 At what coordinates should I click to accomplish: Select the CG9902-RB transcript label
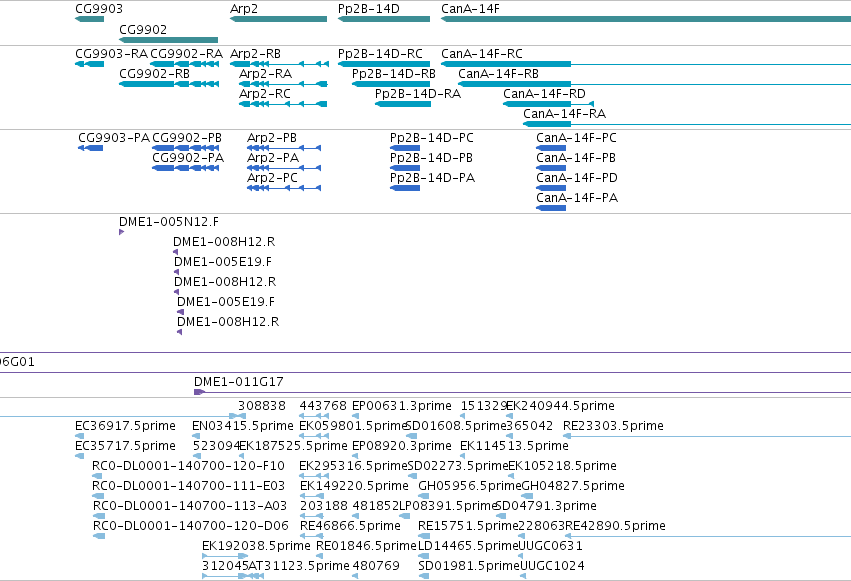coord(154,74)
